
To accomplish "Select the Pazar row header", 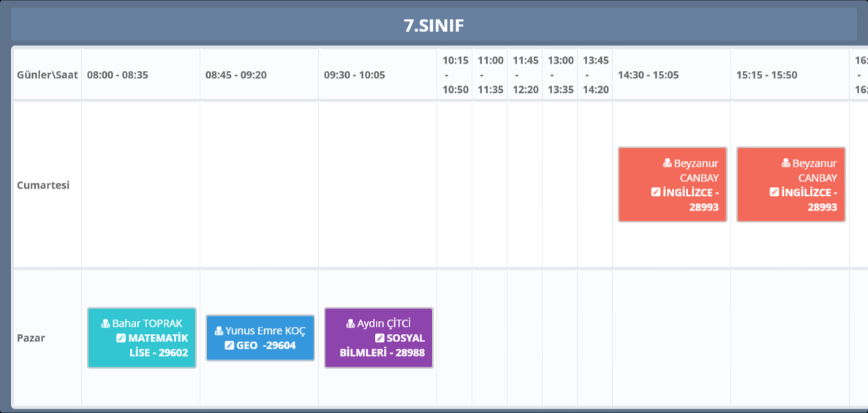I will tap(31, 338).
